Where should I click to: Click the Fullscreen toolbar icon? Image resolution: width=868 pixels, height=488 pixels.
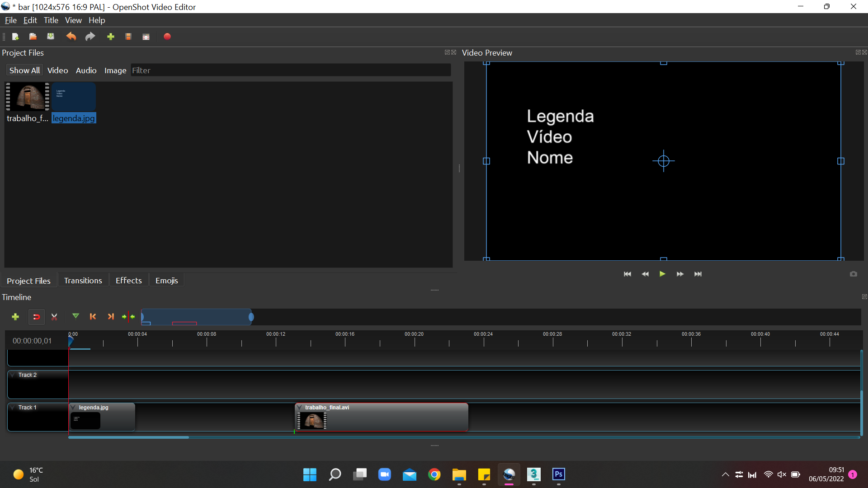point(146,37)
